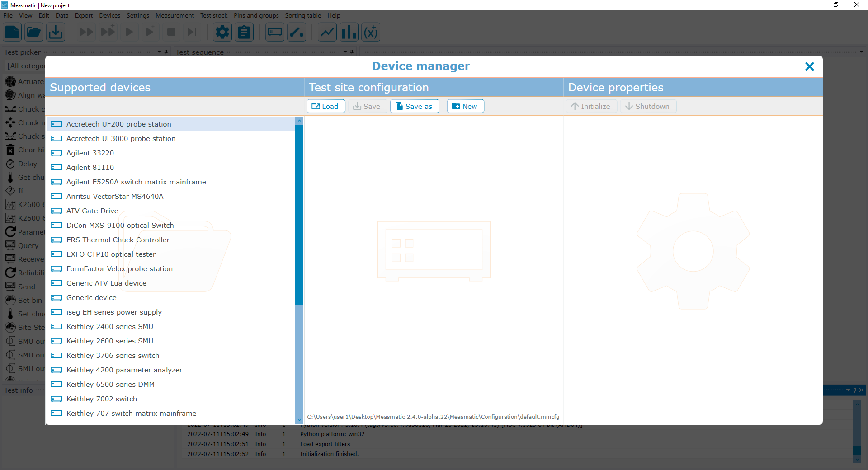
Task: Select Keithley 4200 parameter analyzer
Action: point(170,370)
